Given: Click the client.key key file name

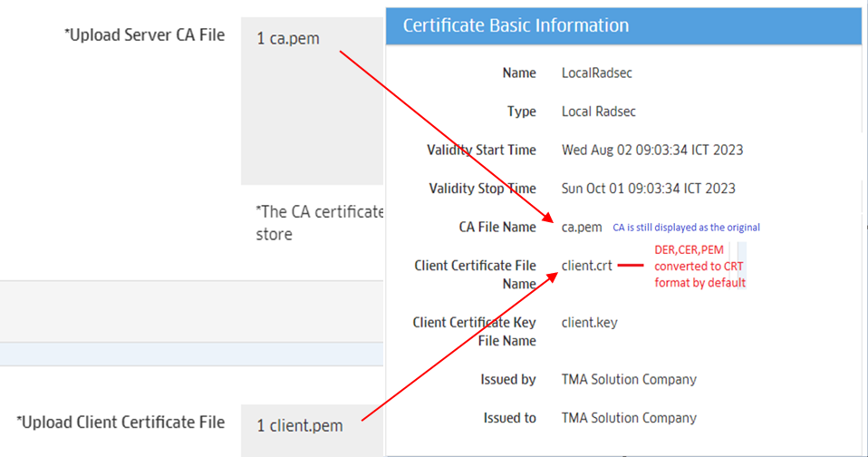Looking at the screenshot, I should (x=589, y=322).
